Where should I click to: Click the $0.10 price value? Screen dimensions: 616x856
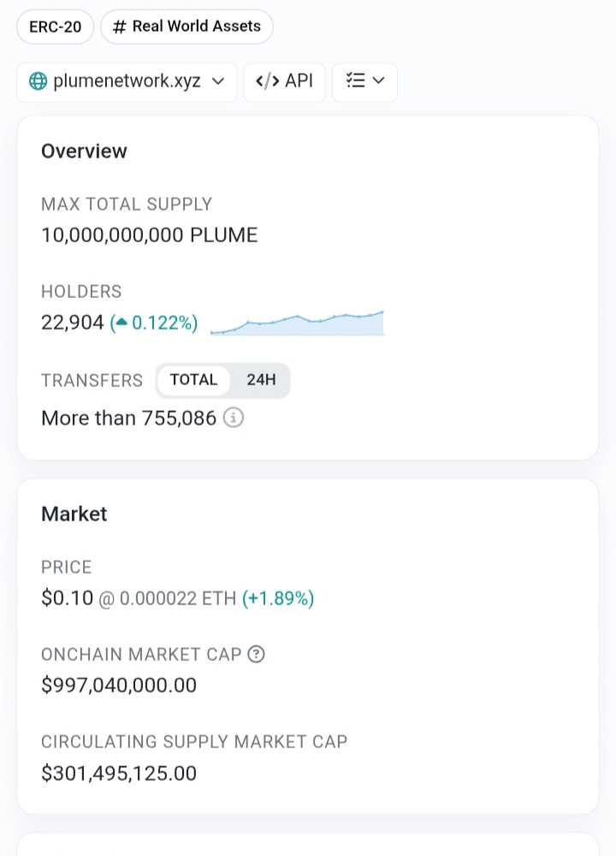click(67, 597)
